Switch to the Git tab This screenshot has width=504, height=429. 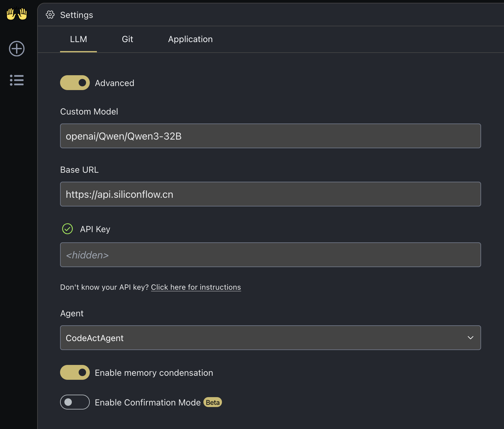[x=128, y=39]
